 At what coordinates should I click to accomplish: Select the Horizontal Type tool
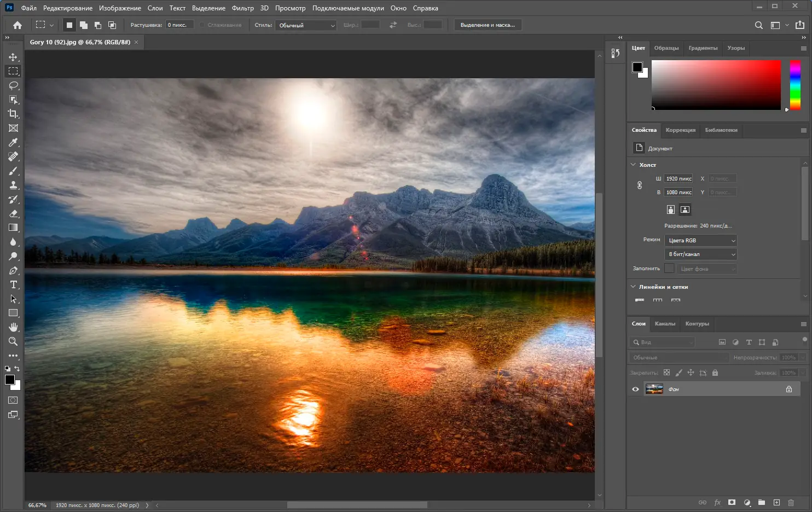point(14,284)
